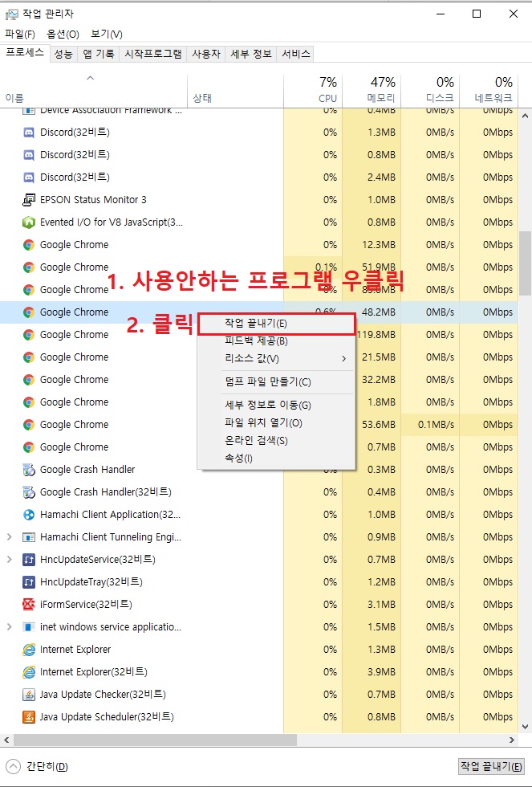Viewport: 532px width, 787px height.
Task: Click the Chrome icon in the 53.6MB row
Action: tap(29, 425)
